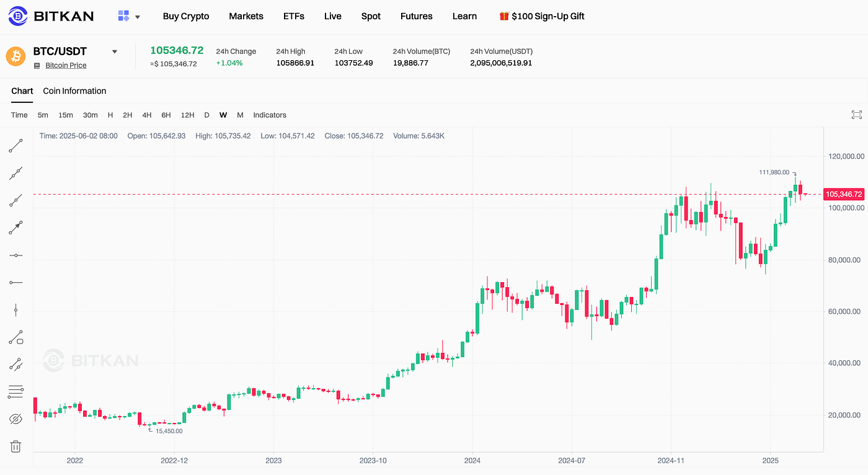The image size is (868, 475).
Task: Click the orange Bitcoin coin icon
Action: pos(15,56)
